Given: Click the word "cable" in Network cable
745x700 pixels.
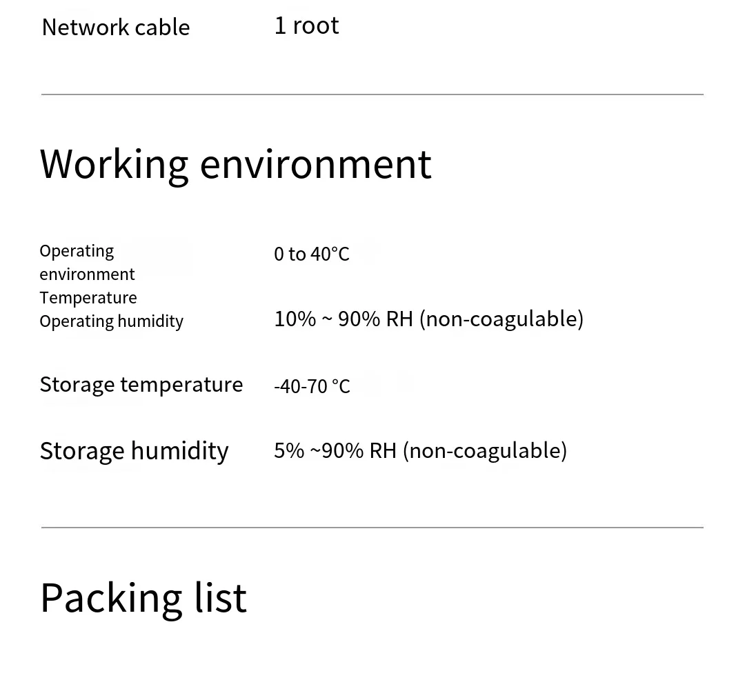Looking at the screenshot, I should click(x=162, y=28).
